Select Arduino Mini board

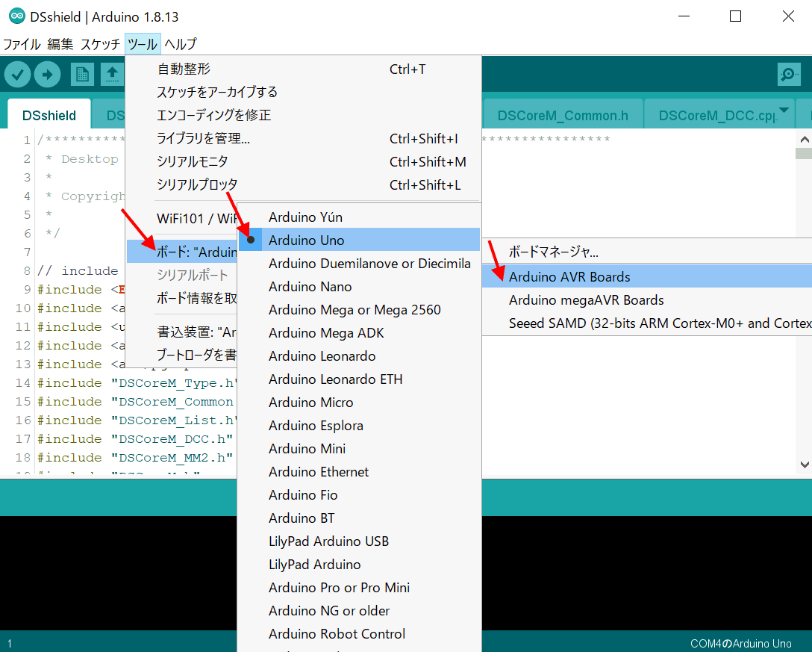(360, 449)
